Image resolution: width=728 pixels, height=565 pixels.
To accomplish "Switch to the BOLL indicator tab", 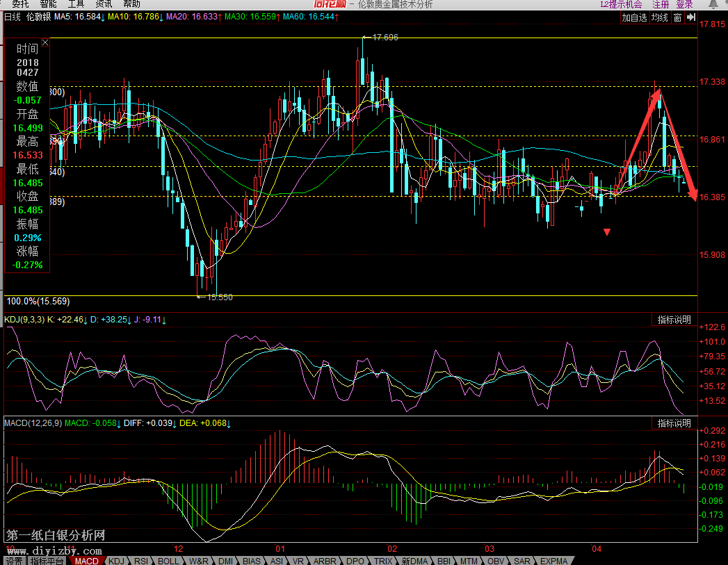I will [168, 561].
